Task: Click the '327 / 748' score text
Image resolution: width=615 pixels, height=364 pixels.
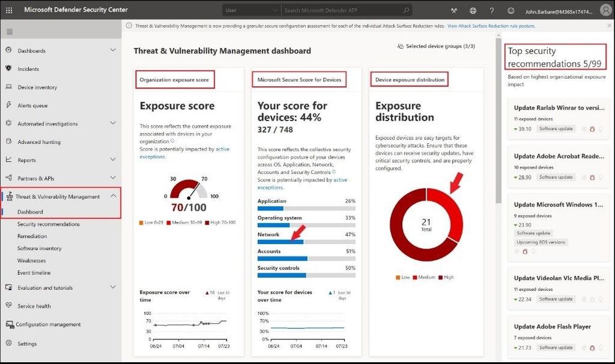Action: pyautogui.click(x=275, y=130)
